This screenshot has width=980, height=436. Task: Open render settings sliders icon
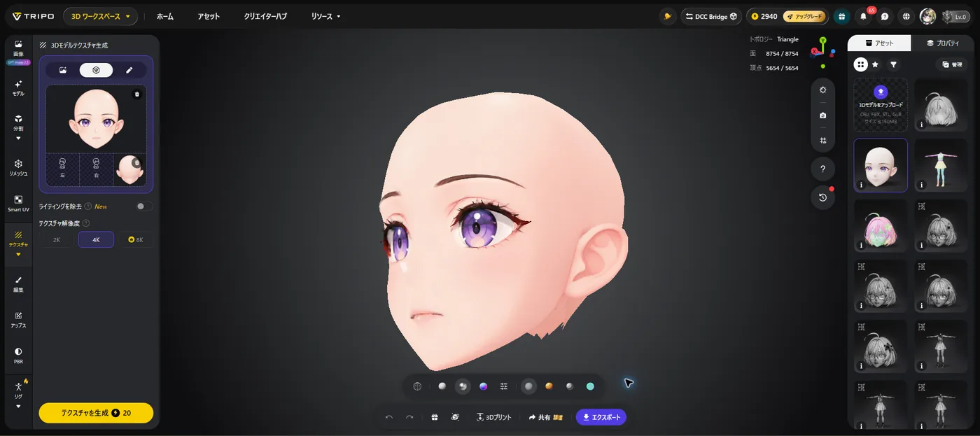(504, 386)
